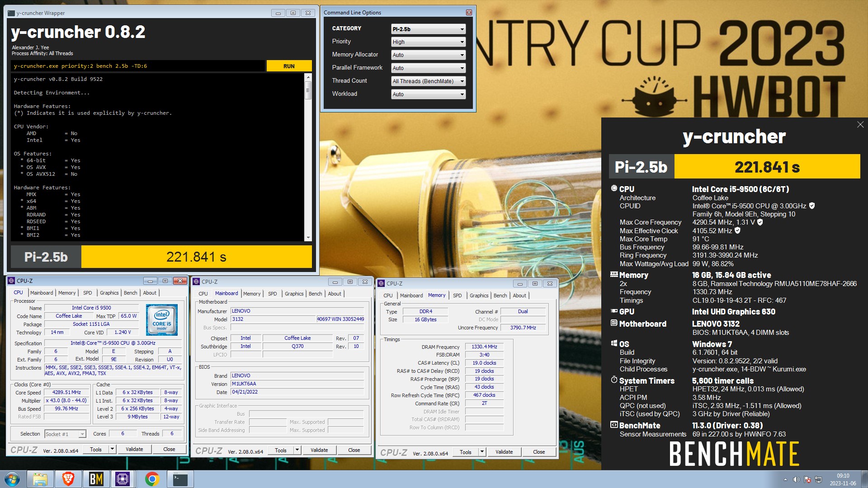Image resolution: width=868 pixels, height=488 pixels.
Task: Launch Brave browser from the taskbar
Action: (x=68, y=479)
